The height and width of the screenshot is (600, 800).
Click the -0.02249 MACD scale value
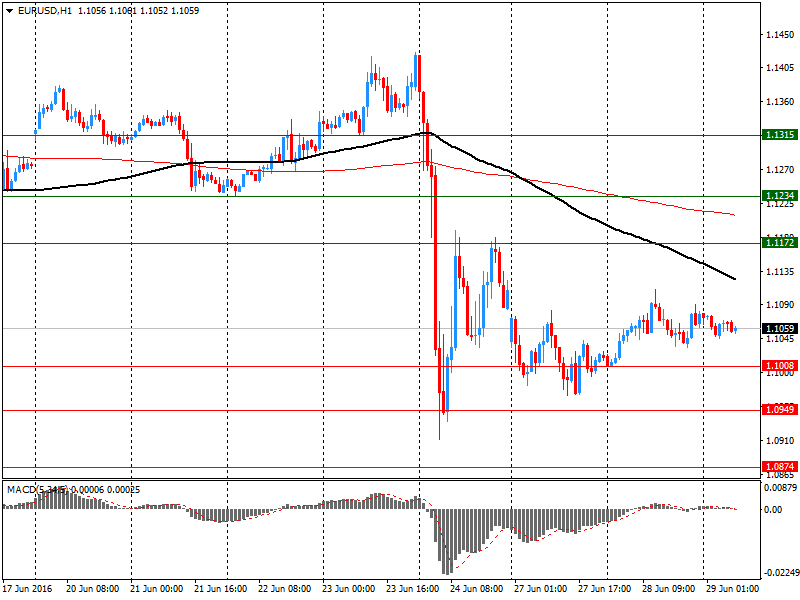click(x=780, y=573)
